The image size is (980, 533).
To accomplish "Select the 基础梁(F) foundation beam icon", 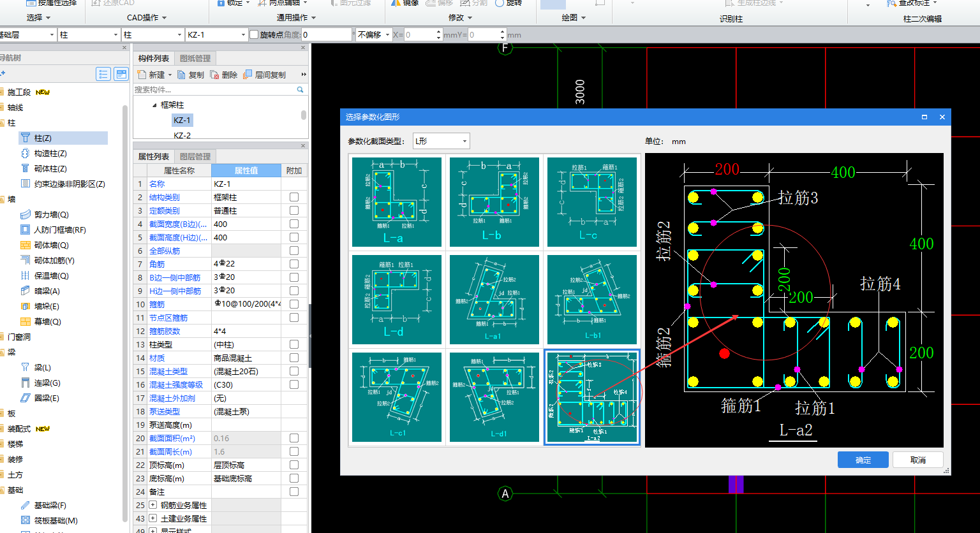I will point(26,505).
